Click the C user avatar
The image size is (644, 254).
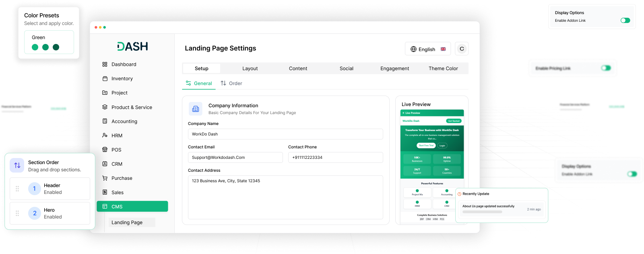[462, 49]
